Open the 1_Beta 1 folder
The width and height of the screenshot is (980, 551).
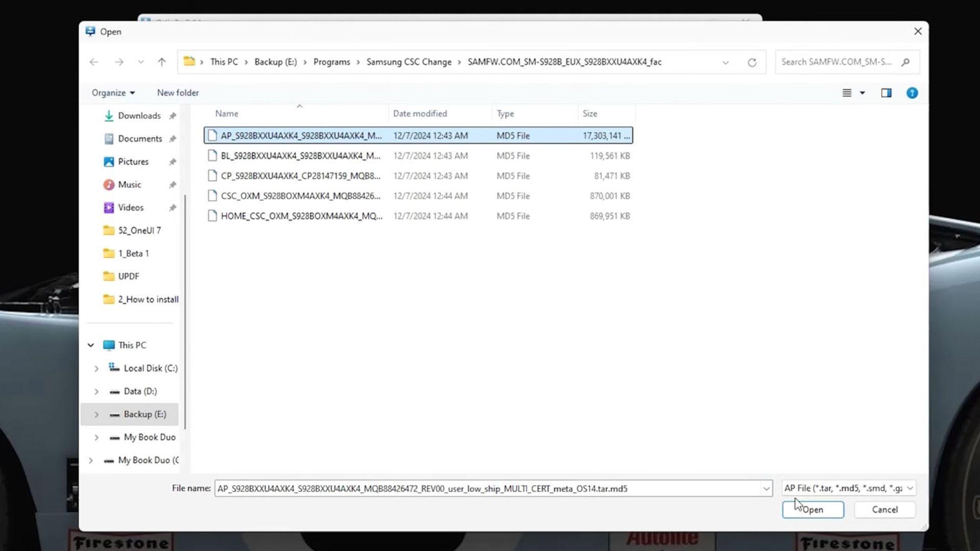[133, 254]
